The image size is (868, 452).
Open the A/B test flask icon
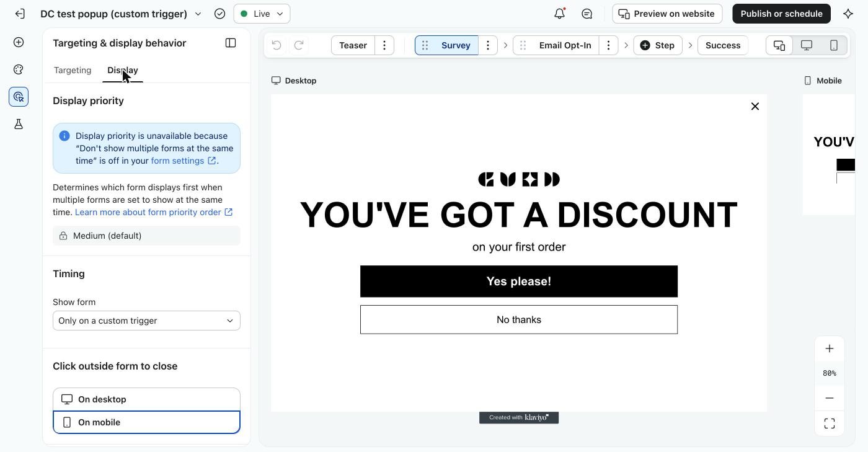coord(19,124)
